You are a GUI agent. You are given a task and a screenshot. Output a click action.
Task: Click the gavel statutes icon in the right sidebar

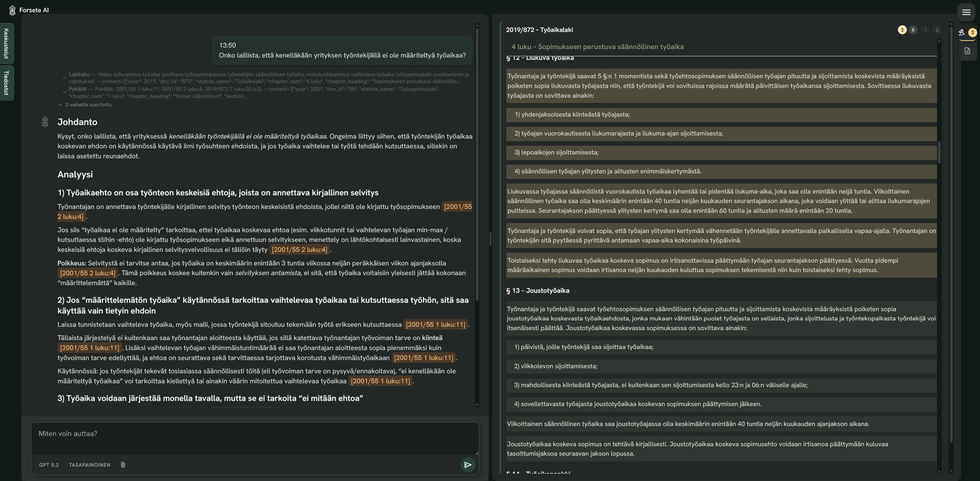pos(962,32)
